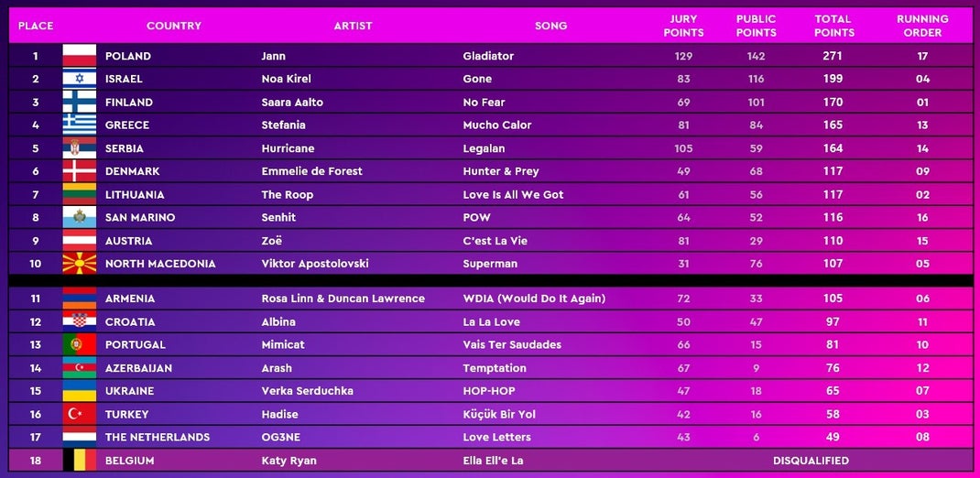Select the Belgium flag icon
This screenshot has height=478, width=980.
tap(80, 461)
